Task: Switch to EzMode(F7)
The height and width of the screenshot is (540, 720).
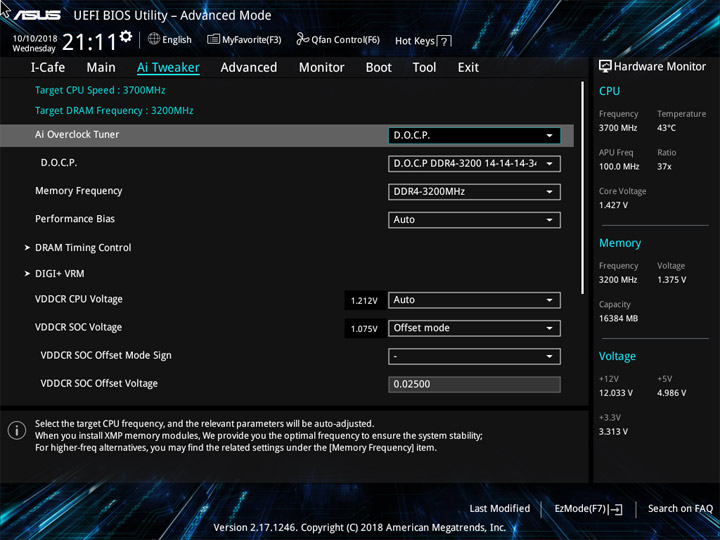Action: (x=588, y=509)
